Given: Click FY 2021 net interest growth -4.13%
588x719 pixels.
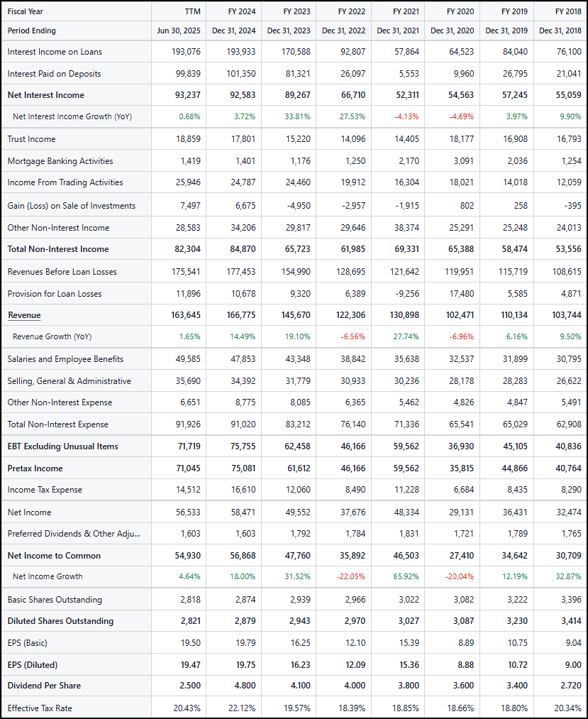Looking at the screenshot, I should click(x=406, y=116).
